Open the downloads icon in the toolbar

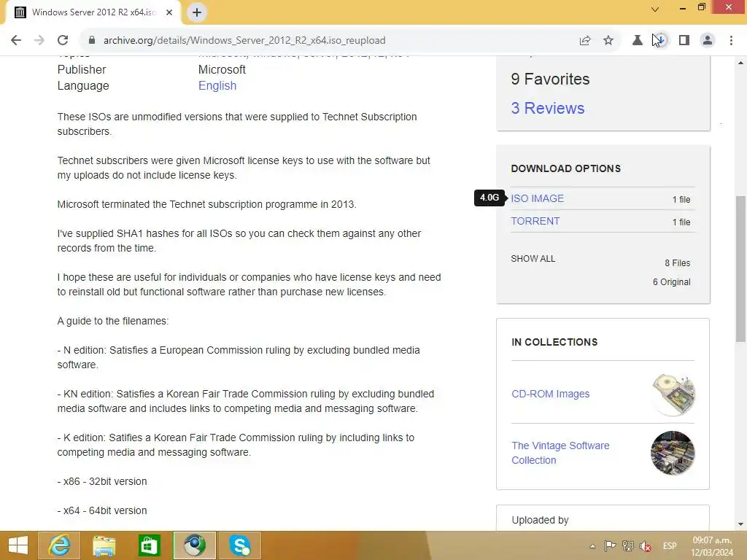coord(660,41)
